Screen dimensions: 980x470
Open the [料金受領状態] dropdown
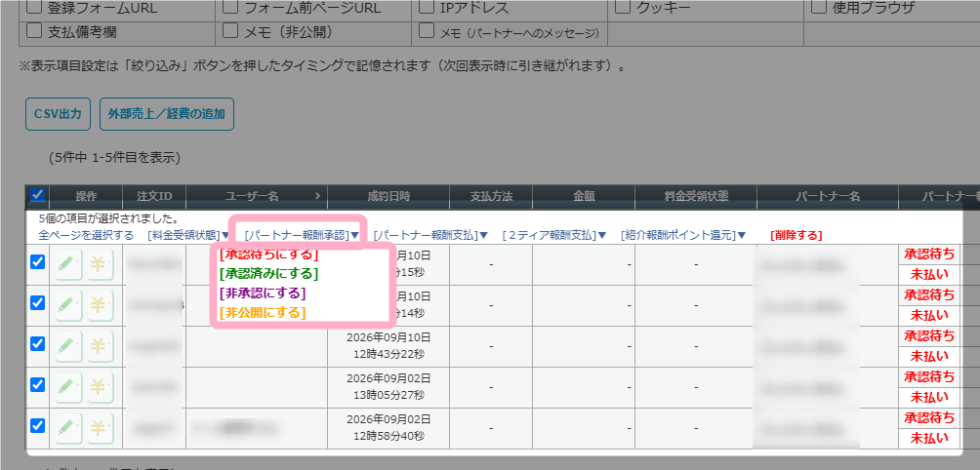coord(189,235)
